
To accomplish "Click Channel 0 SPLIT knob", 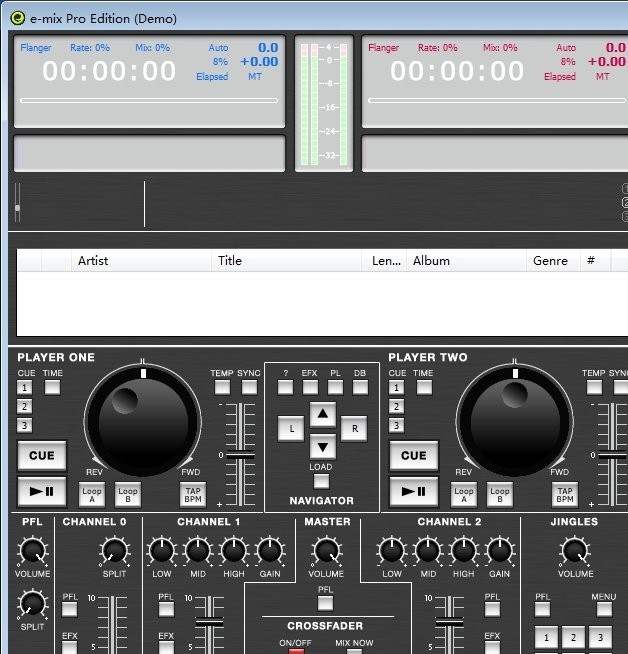I will tap(114, 551).
